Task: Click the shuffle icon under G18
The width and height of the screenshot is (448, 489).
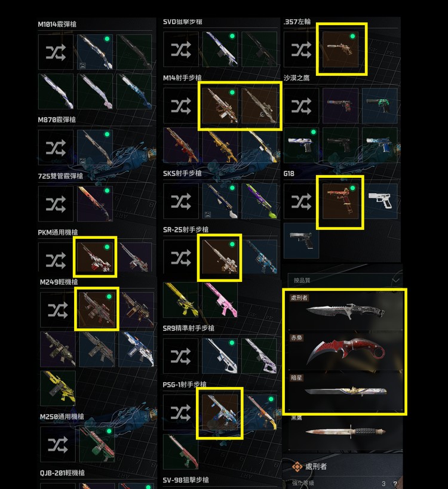Action: tap(302, 201)
